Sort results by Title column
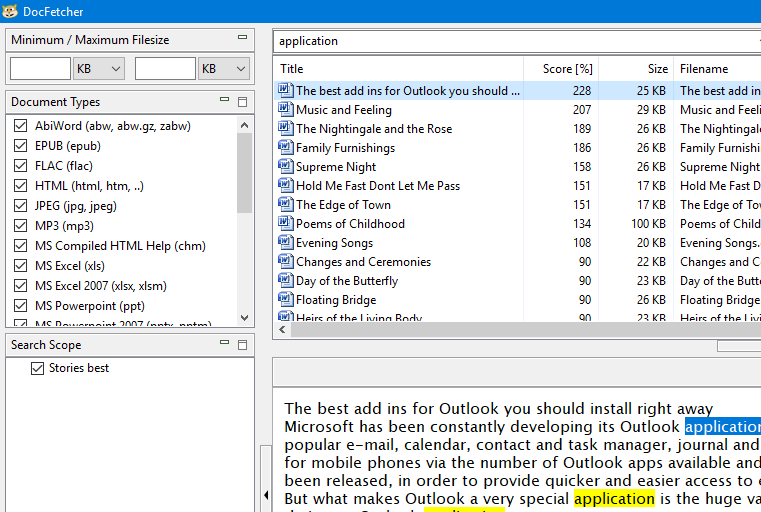 point(398,69)
